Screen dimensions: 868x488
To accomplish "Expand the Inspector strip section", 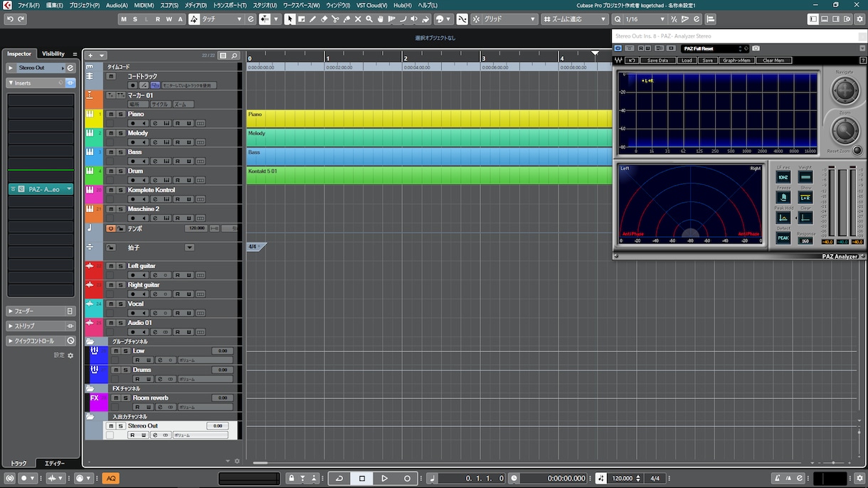I will click(x=41, y=326).
